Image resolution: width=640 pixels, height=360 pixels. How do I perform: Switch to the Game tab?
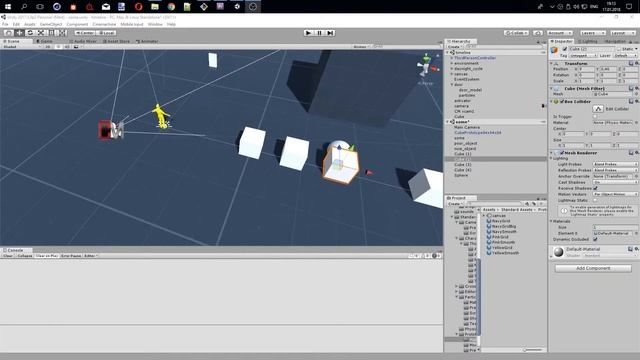44,41
